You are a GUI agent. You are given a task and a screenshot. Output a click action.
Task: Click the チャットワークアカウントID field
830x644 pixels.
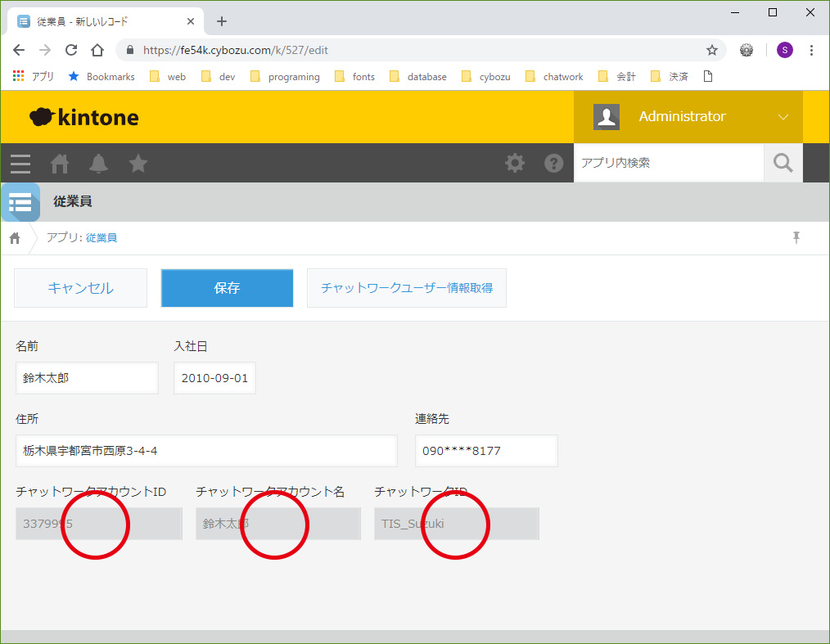(99, 524)
